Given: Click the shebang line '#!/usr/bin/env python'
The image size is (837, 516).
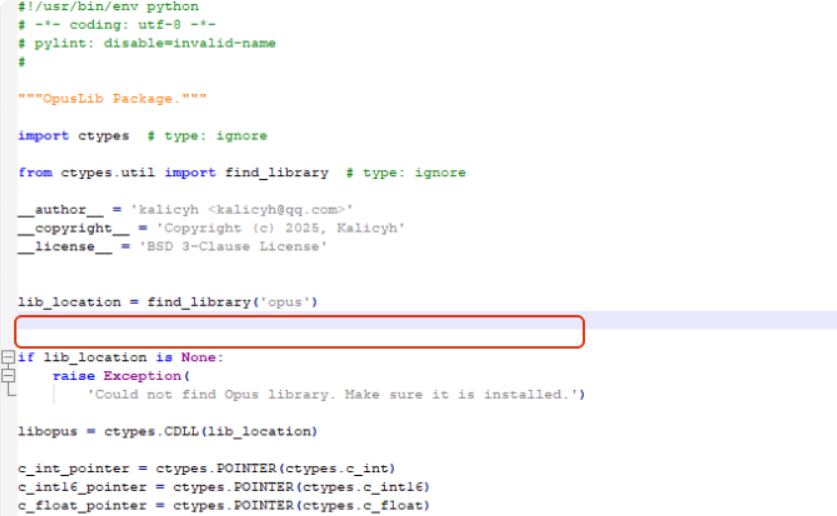Looking at the screenshot, I should click(x=108, y=7).
